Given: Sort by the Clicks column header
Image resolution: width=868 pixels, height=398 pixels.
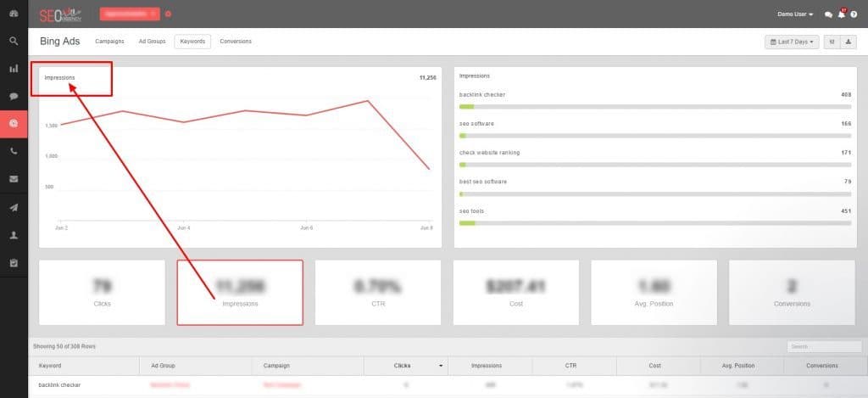Looking at the screenshot, I should [x=406, y=366].
